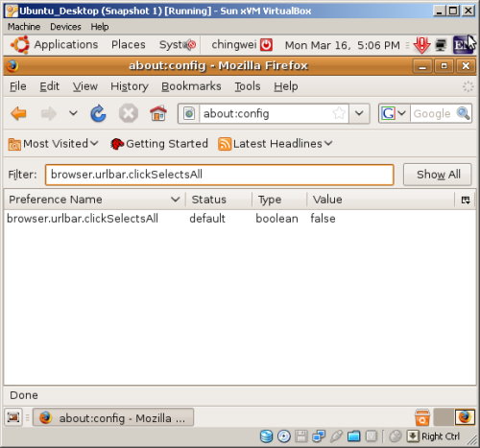Viewport: 480px width, 448px height.
Task: Click the site identity icon in address bar
Action: (x=189, y=113)
